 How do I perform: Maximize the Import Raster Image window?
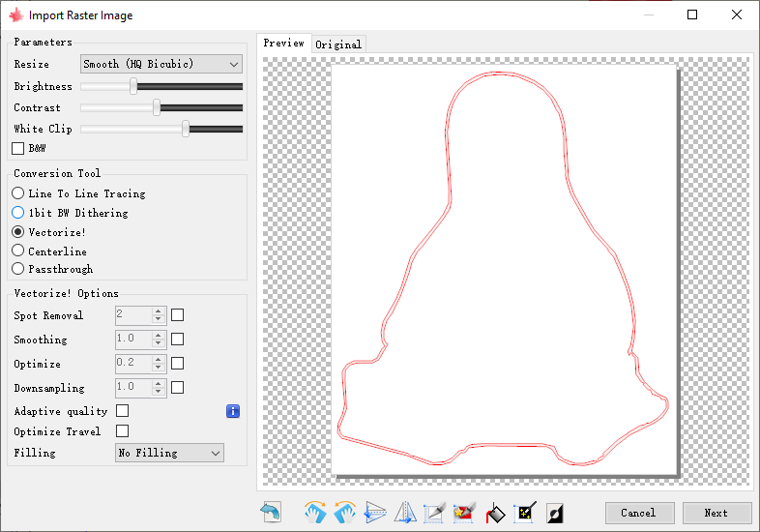coord(692,15)
